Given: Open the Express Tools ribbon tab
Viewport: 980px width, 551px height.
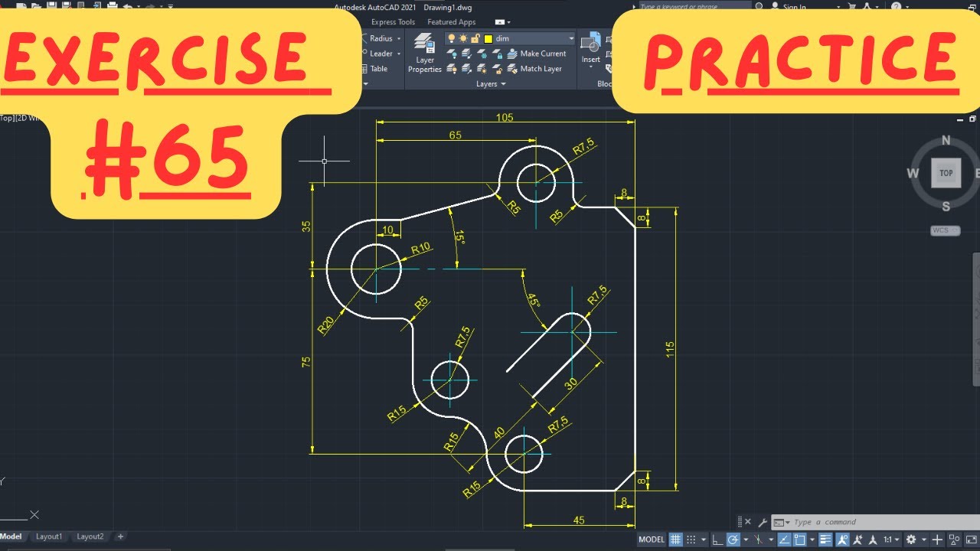Looking at the screenshot, I should click(393, 22).
